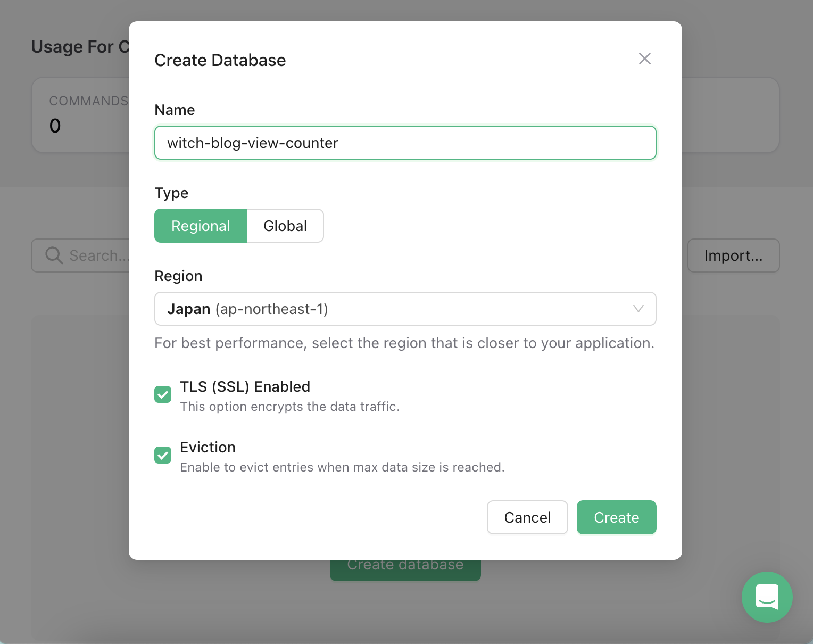Screen dimensions: 813x644
Task: Click the Create button to confirm
Action: [616, 517]
